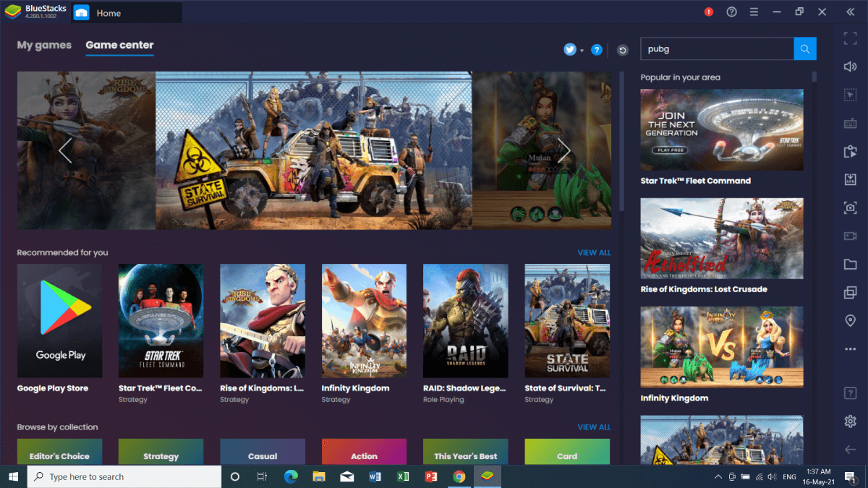Open Rise of Kingdoms: Lost Crusade popular banner
This screenshot has height=488, width=868.
click(722, 239)
